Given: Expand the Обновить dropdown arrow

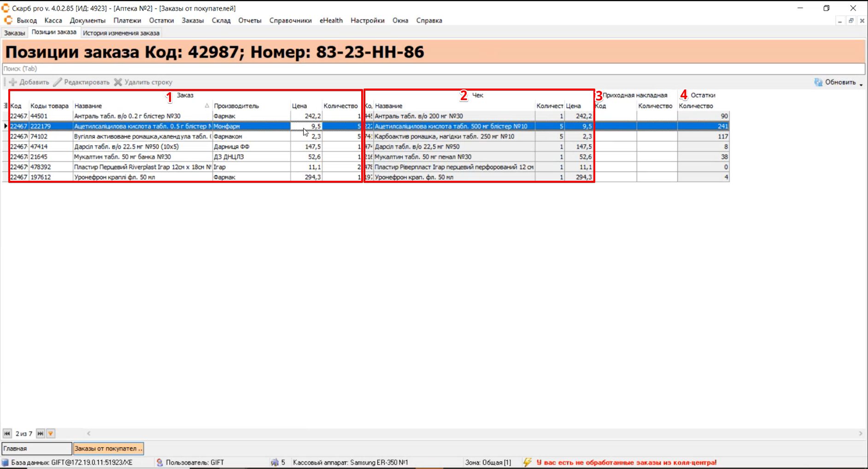Looking at the screenshot, I should tap(861, 83).
